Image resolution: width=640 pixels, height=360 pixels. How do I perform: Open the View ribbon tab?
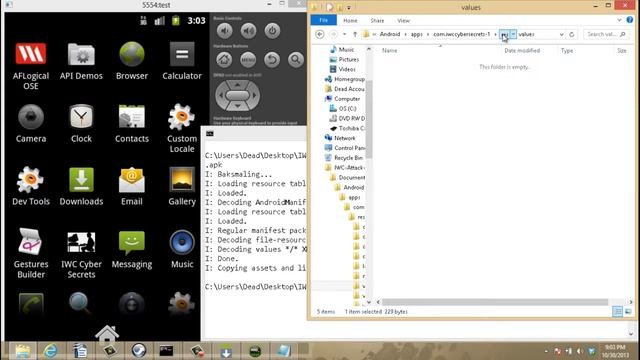pos(403,20)
